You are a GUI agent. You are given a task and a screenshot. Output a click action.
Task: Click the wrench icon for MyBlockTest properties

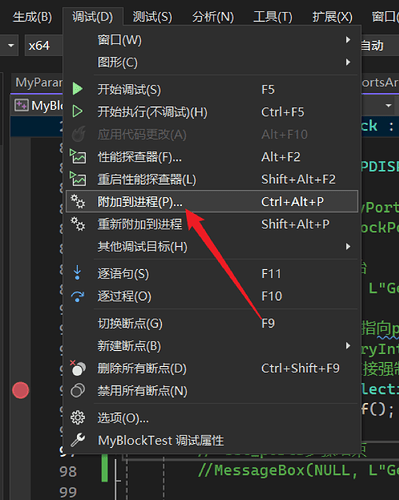pos(78,440)
